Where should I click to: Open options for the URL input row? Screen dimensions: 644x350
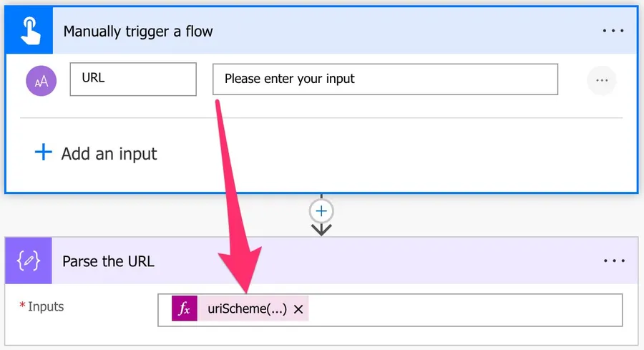601,80
